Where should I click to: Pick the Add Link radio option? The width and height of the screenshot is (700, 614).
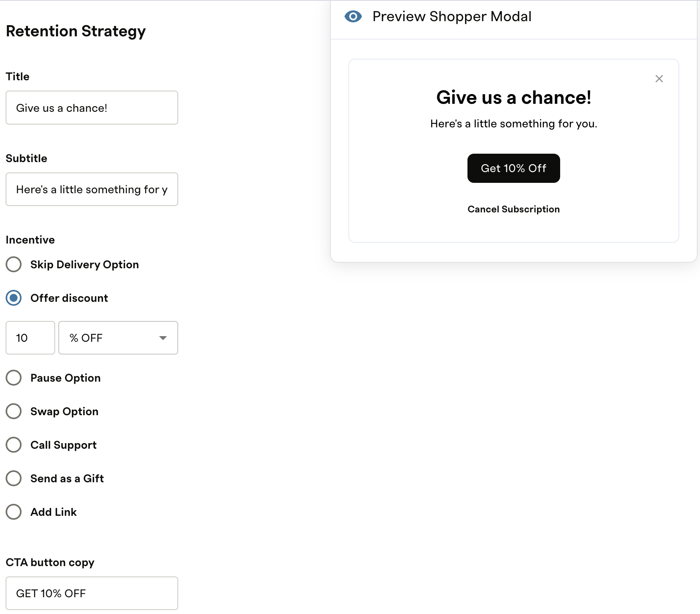(x=14, y=512)
